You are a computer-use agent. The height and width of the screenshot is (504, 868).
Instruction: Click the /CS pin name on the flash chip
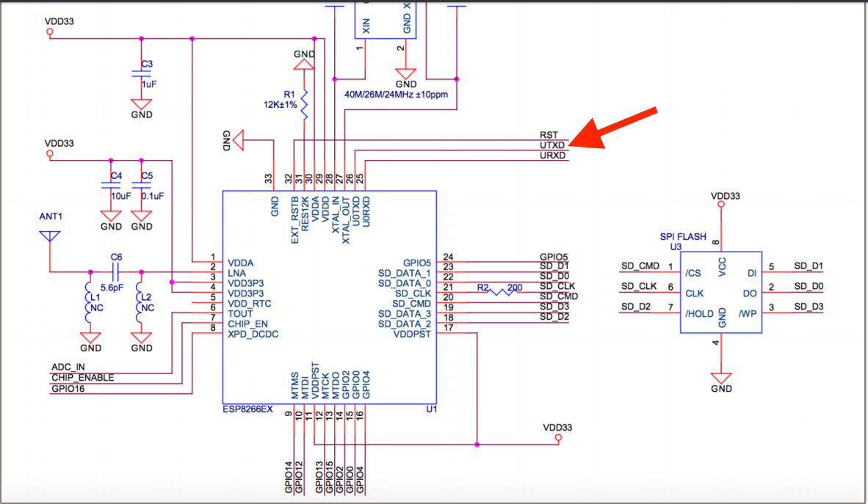click(x=693, y=274)
